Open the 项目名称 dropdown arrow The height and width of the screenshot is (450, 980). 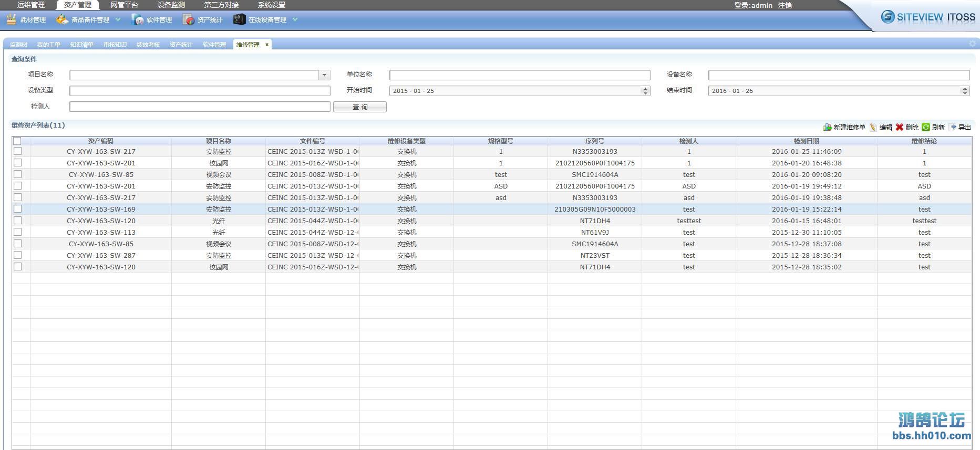[325, 75]
